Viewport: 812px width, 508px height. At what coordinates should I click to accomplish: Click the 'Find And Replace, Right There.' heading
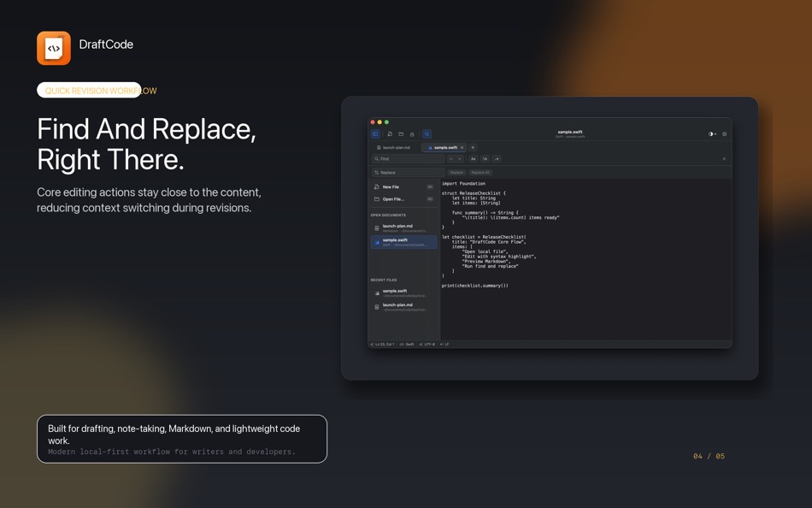point(146,144)
